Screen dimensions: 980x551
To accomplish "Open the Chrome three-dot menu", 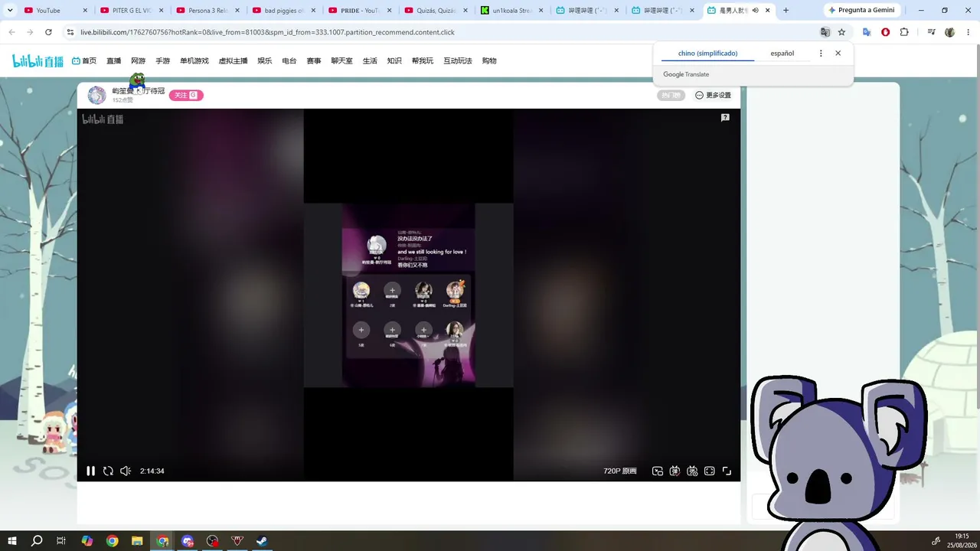I will click(x=969, y=32).
